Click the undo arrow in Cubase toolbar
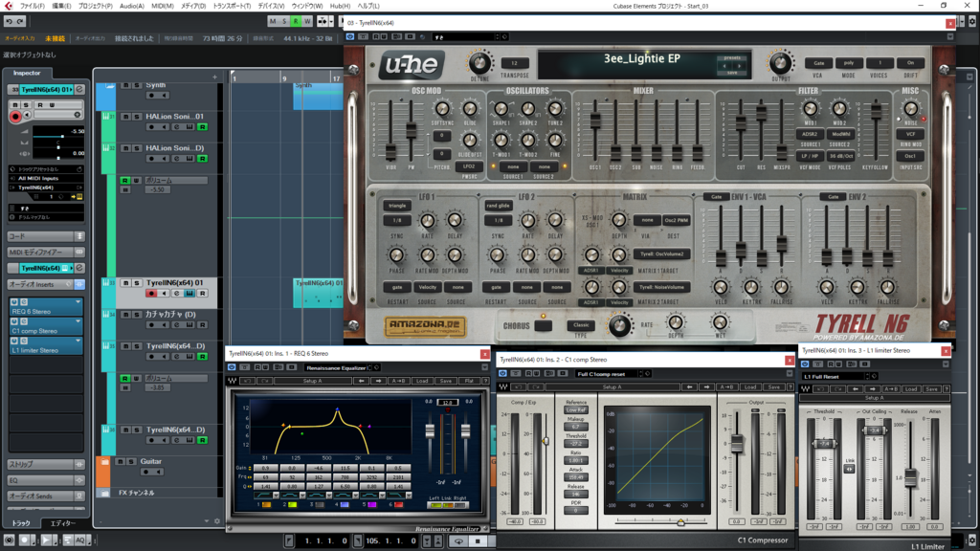The image size is (980, 551). (x=9, y=21)
